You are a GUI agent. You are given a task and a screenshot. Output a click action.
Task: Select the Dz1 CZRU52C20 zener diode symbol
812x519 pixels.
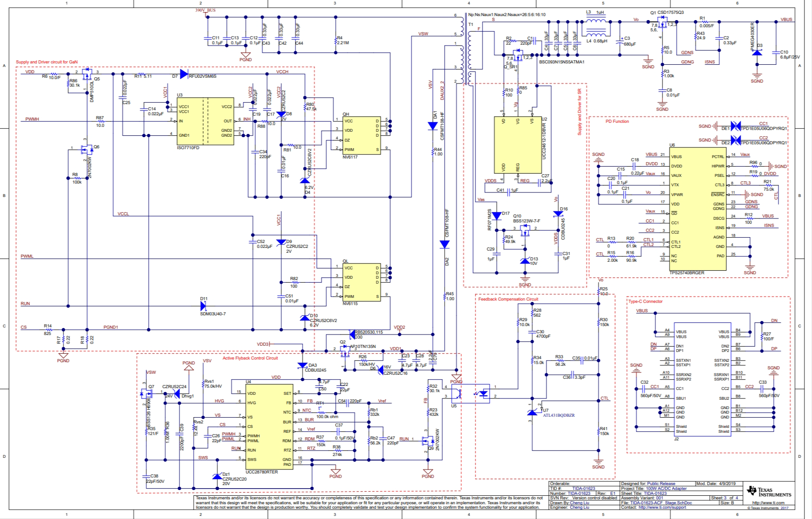(x=217, y=476)
